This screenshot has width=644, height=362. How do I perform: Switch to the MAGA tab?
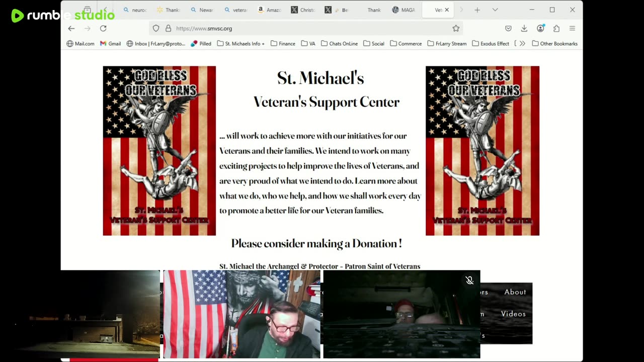tap(404, 10)
